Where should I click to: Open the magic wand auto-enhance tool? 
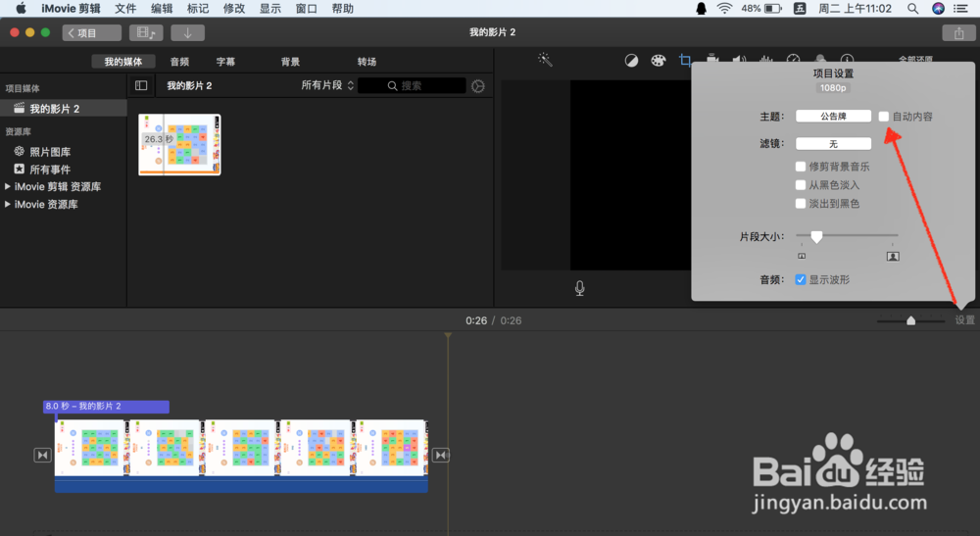click(545, 60)
